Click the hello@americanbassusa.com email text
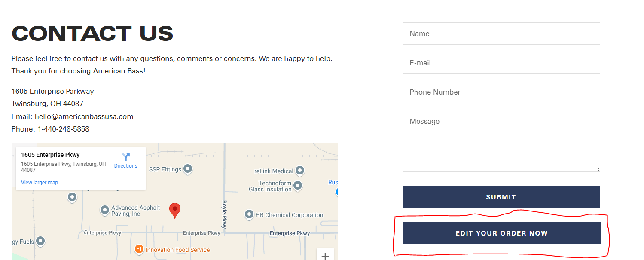 (x=84, y=116)
